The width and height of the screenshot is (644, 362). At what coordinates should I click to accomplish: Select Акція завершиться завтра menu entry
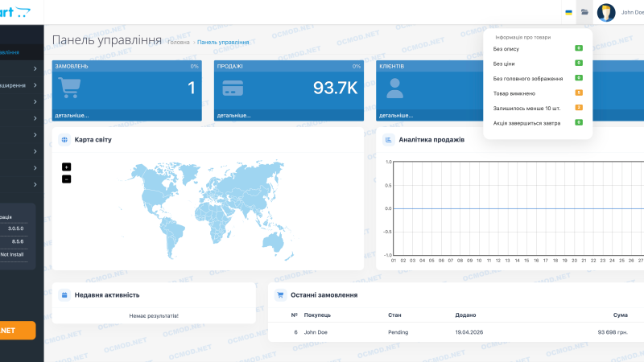(527, 123)
